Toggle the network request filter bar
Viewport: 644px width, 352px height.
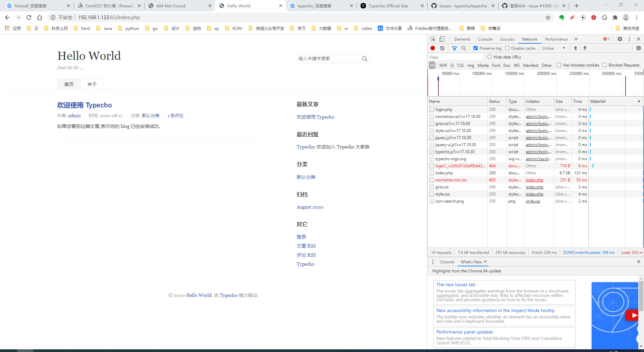point(455,48)
